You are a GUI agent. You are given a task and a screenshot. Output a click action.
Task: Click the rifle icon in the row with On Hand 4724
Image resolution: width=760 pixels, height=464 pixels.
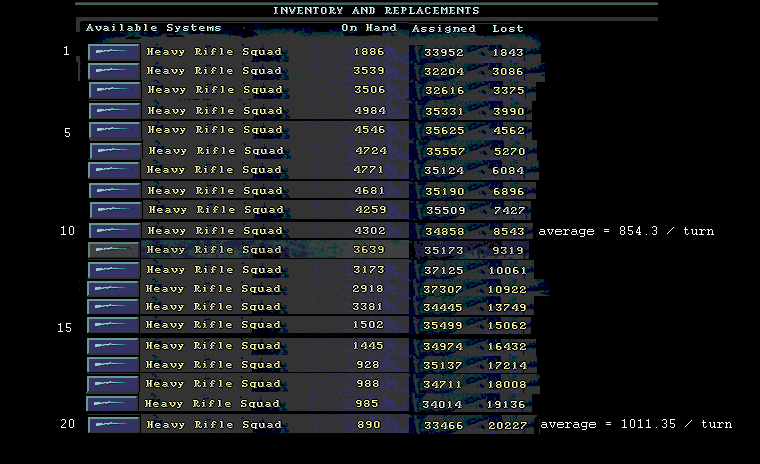[116, 151]
